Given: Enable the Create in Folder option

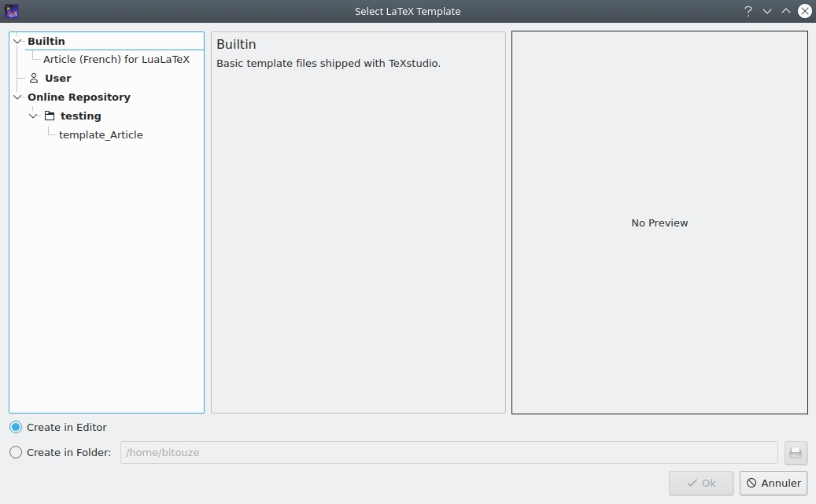Looking at the screenshot, I should 14,452.
